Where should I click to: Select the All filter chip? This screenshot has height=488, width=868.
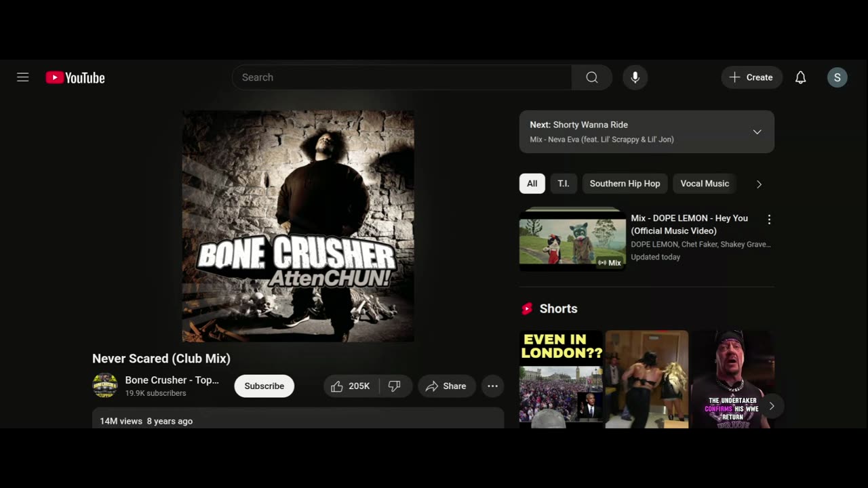[532, 184]
